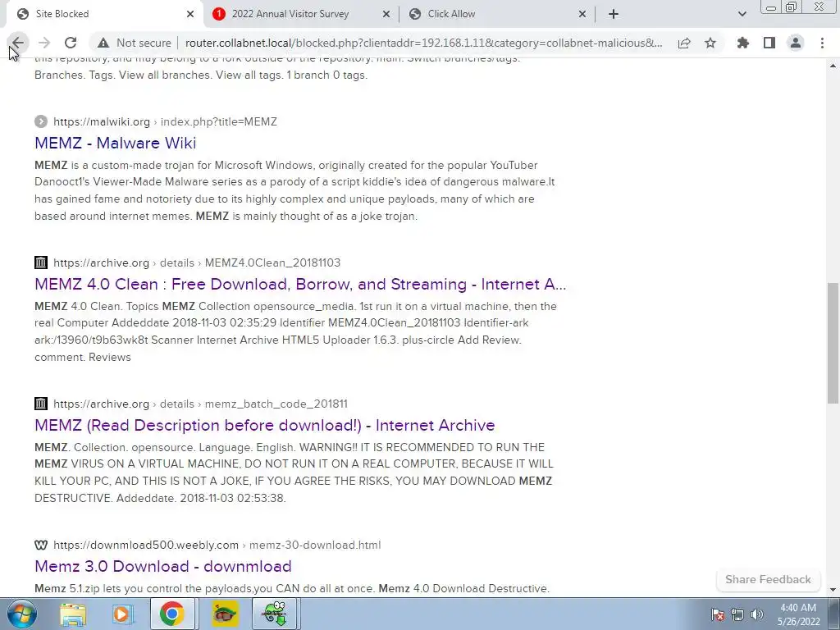Click the address bar URL field
840x630 pixels.
tap(423, 43)
